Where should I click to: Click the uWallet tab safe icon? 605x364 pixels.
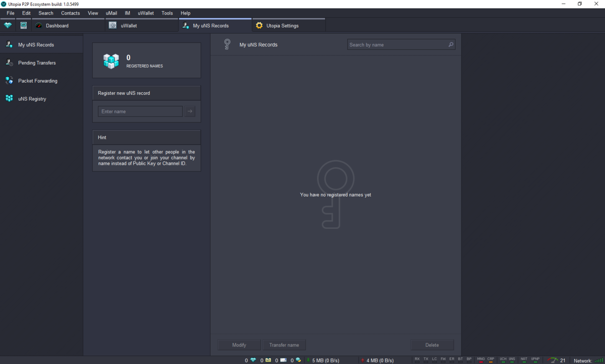tap(112, 25)
